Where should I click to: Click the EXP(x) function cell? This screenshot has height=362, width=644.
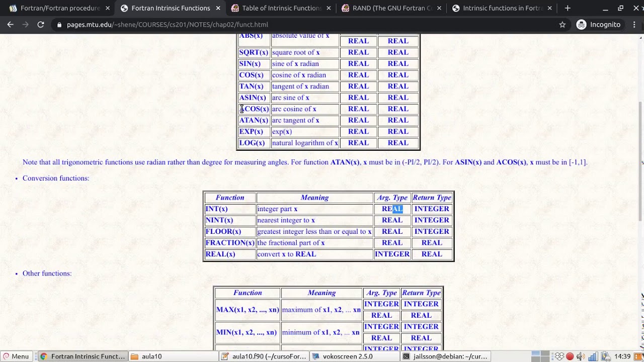[254, 132]
